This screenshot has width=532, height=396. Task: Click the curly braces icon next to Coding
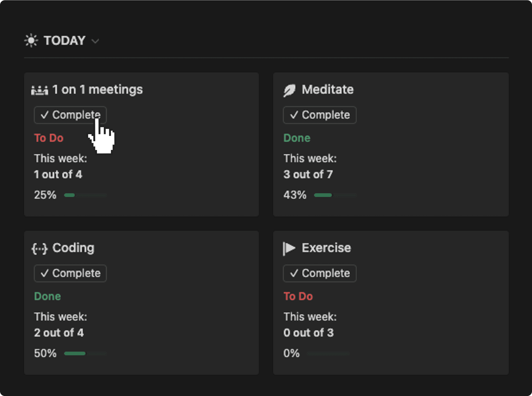[x=40, y=248]
